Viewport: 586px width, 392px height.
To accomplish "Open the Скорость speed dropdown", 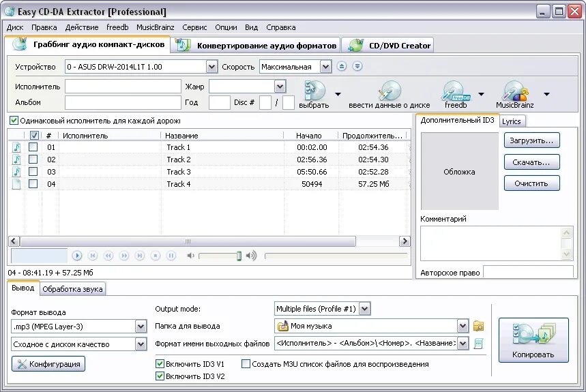I will click(x=325, y=67).
